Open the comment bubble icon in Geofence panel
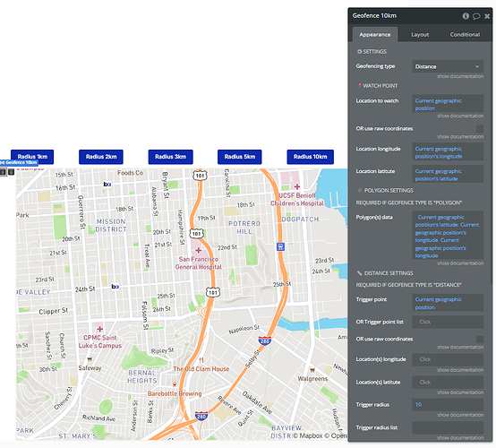Screen dimensions: 496x448 point(476,16)
